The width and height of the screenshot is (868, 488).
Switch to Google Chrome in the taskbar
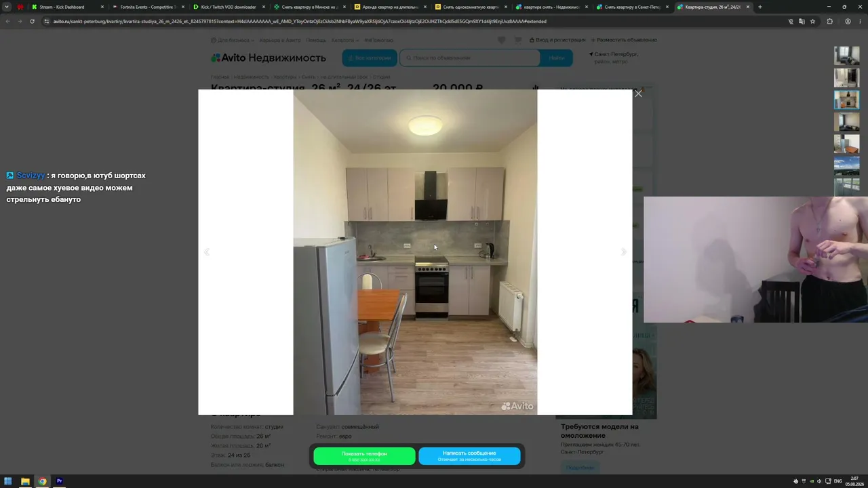coord(42,481)
